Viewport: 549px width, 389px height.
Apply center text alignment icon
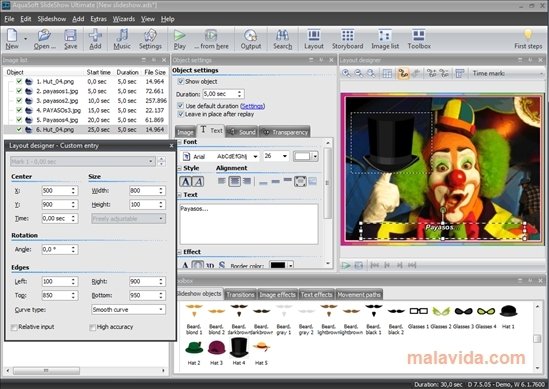click(234, 181)
